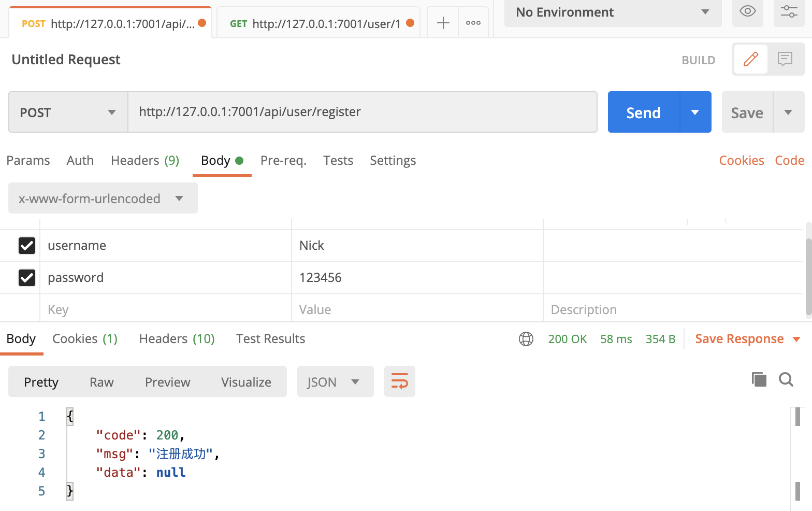Click the body table vertical scrollbar

808,277
